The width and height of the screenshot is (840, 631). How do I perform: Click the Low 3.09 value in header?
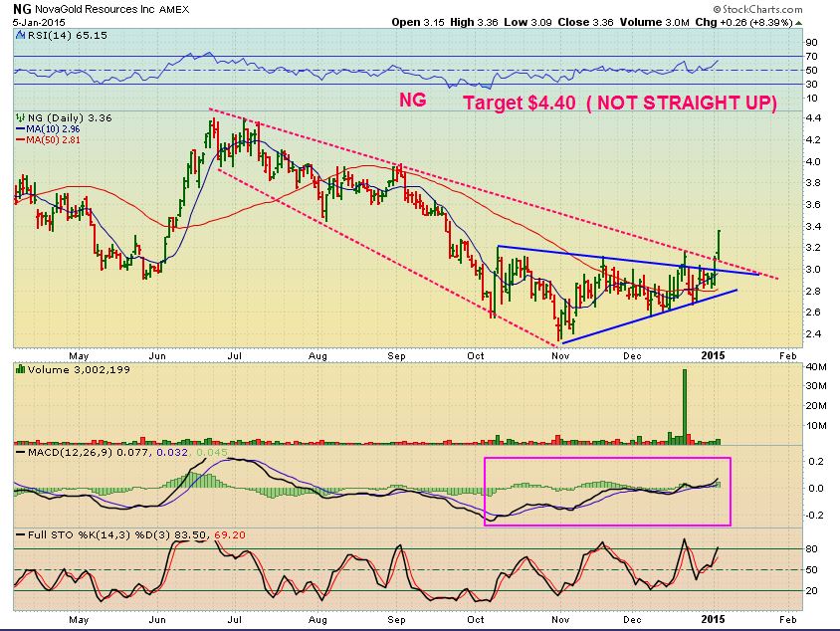point(527,23)
